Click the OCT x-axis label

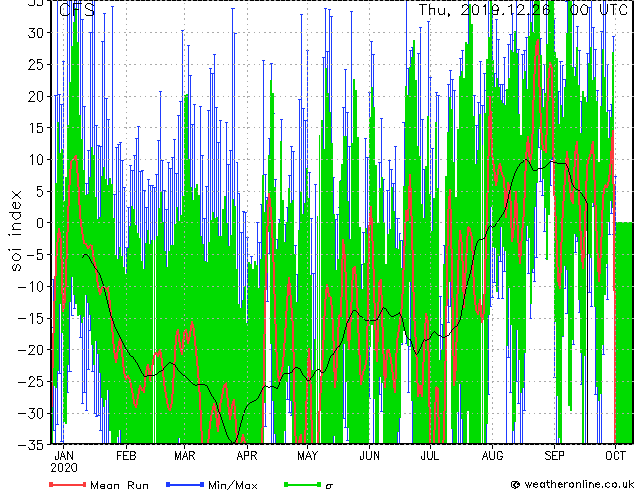pos(615,456)
